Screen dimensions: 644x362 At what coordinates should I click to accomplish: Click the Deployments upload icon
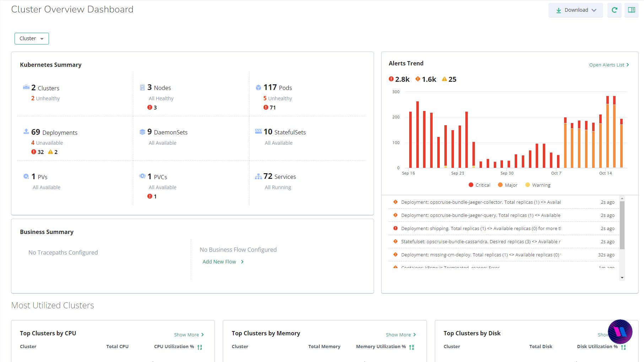coord(26,132)
